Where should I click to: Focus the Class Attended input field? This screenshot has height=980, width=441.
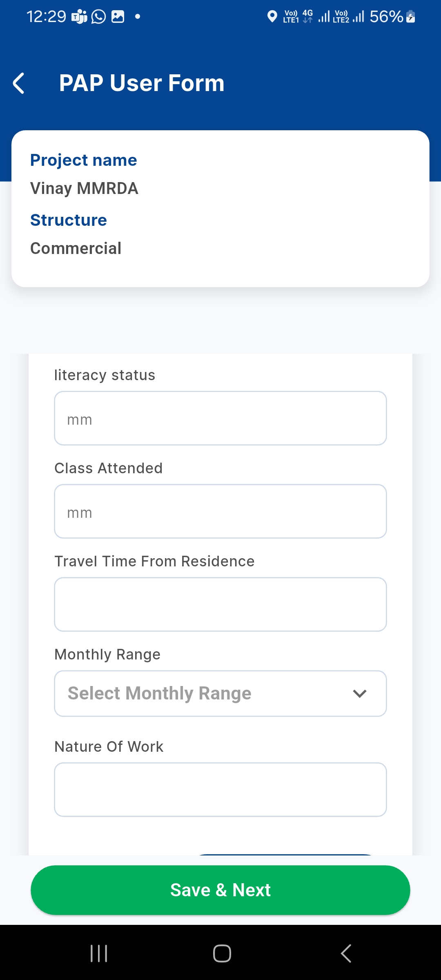coord(220,512)
